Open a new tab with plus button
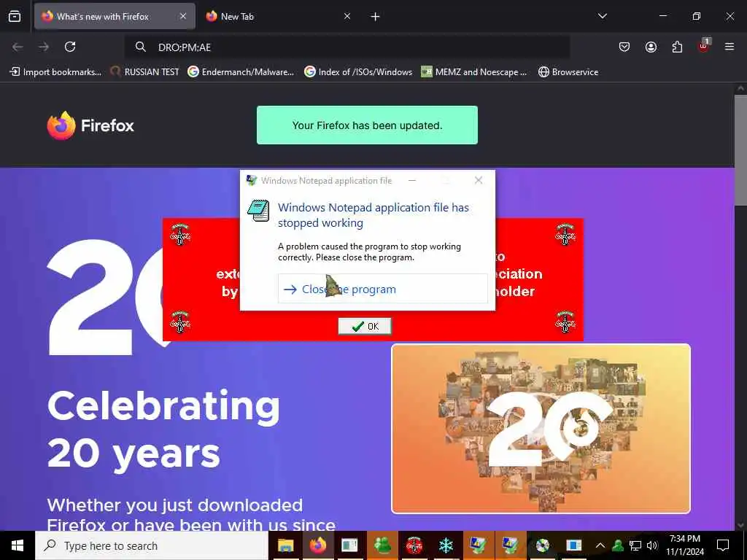This screenshot has height=560, width=747. (x=376, y=17)
